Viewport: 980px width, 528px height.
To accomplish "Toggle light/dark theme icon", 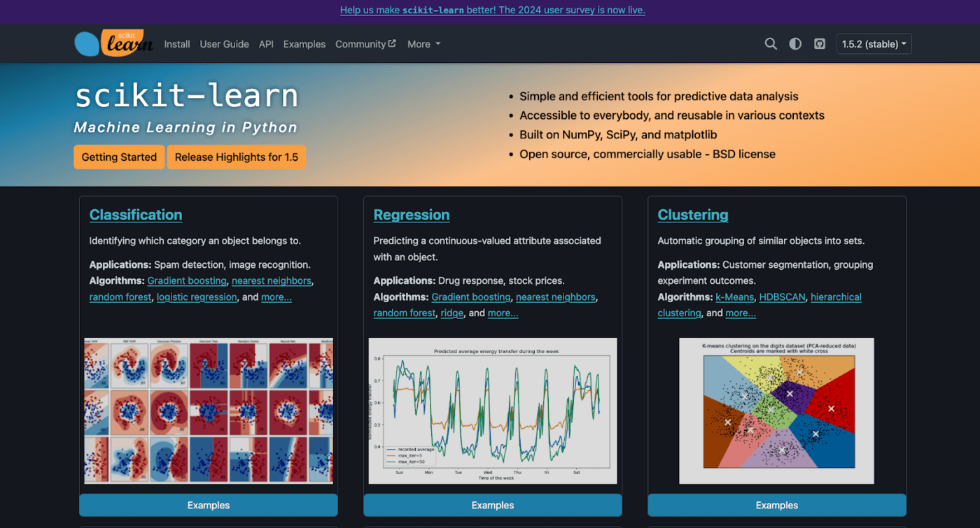I will (795, 44).
